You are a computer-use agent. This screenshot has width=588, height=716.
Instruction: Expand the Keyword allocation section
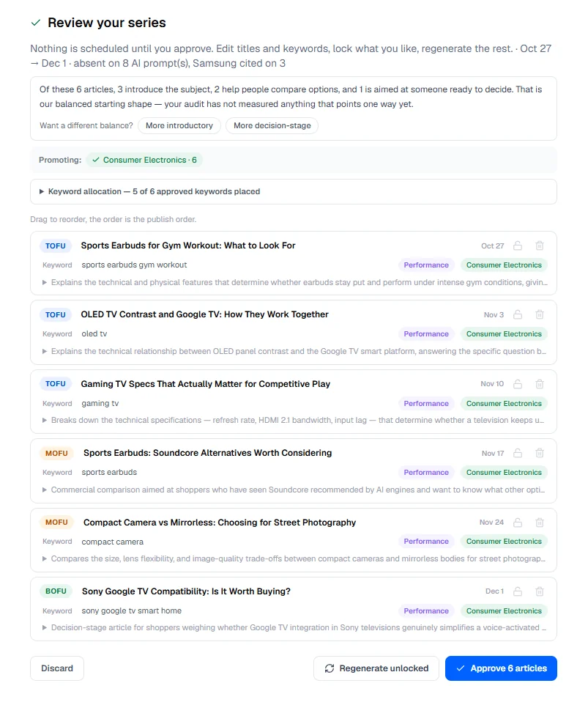point(294,192)
